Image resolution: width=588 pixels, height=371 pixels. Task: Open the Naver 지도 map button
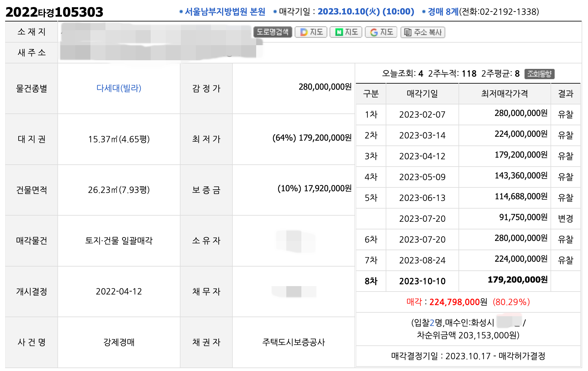[346, 32]
